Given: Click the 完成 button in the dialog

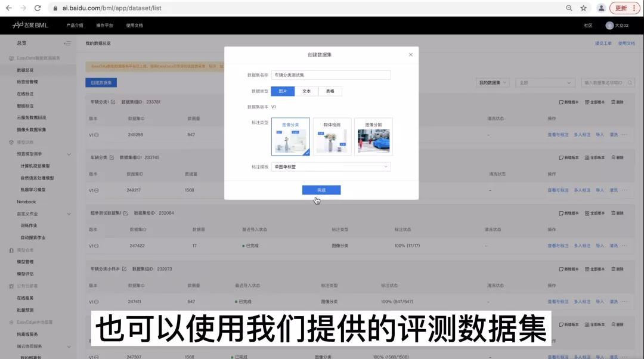Looking at the screenshot, I should (321, 190).
